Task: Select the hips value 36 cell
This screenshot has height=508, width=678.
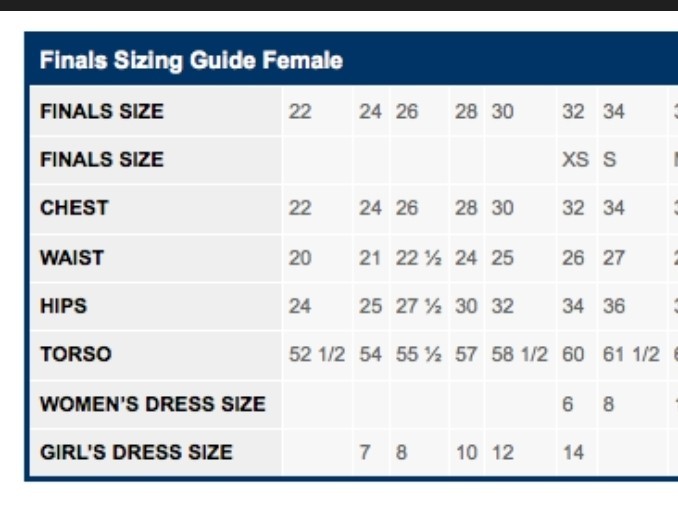Action: pyautogui.click(x=614, y=306)
